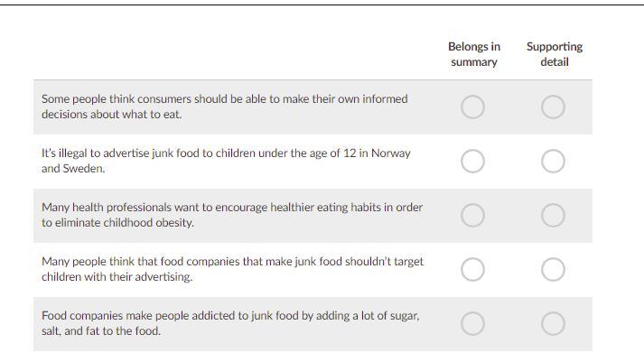The height and width of the screenshot is (362, 644).
Task: Pick 'Belongs in summary' for target children statement
Action: (472, 270)
